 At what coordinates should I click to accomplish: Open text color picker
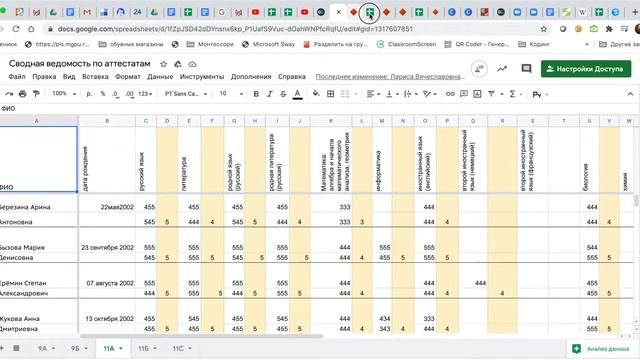[x=298, y=94]
